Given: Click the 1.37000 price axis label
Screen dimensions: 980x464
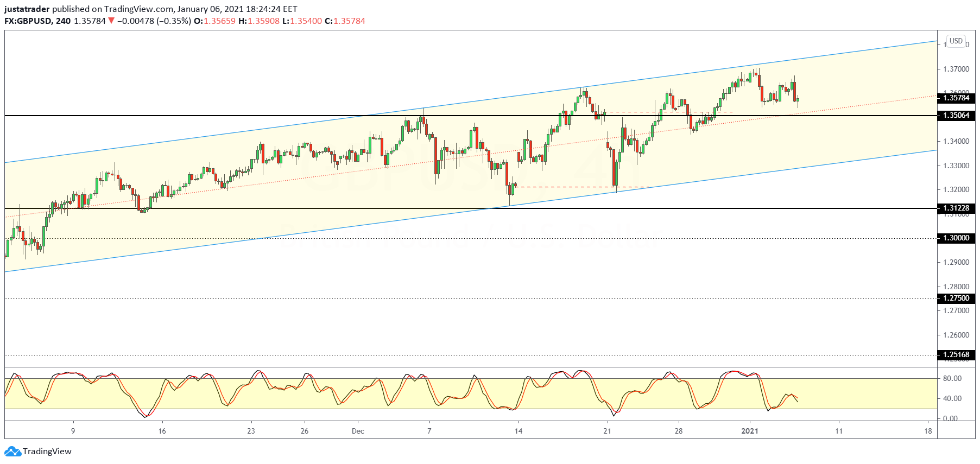Looking at the screenshot, I should 956,69.
